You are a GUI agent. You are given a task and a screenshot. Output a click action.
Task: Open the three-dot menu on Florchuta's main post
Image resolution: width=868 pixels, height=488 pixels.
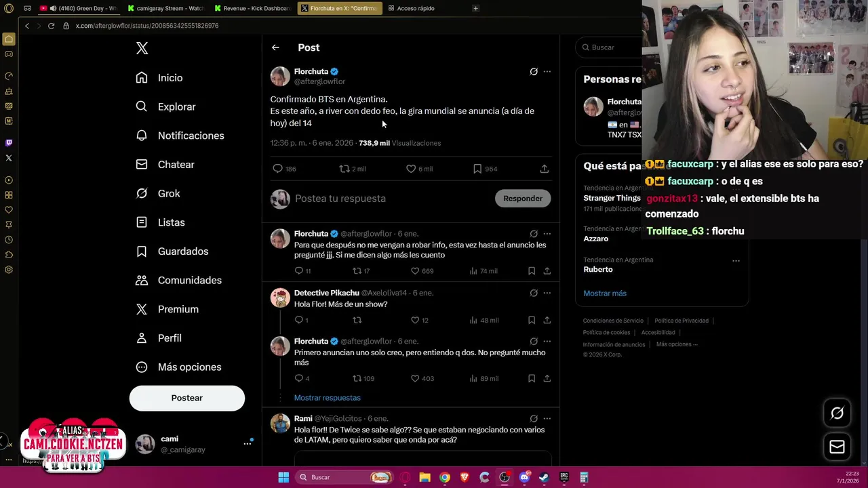547,71
